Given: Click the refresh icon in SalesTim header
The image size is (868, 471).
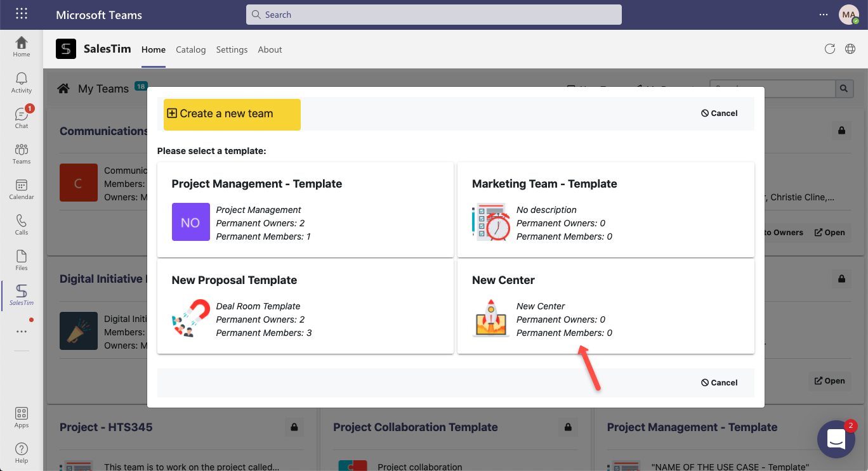Looking at the screenshot, I should 829,49.
